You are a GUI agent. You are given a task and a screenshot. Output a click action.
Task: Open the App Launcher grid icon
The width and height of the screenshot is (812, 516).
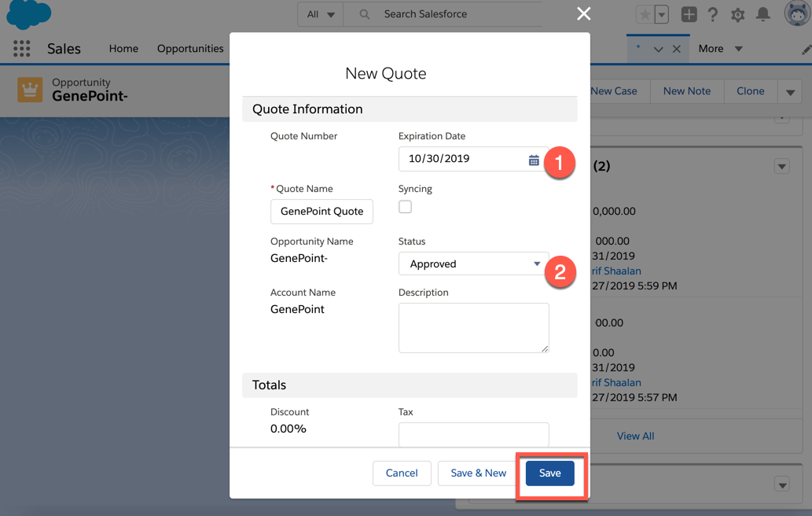click(21, 49)
